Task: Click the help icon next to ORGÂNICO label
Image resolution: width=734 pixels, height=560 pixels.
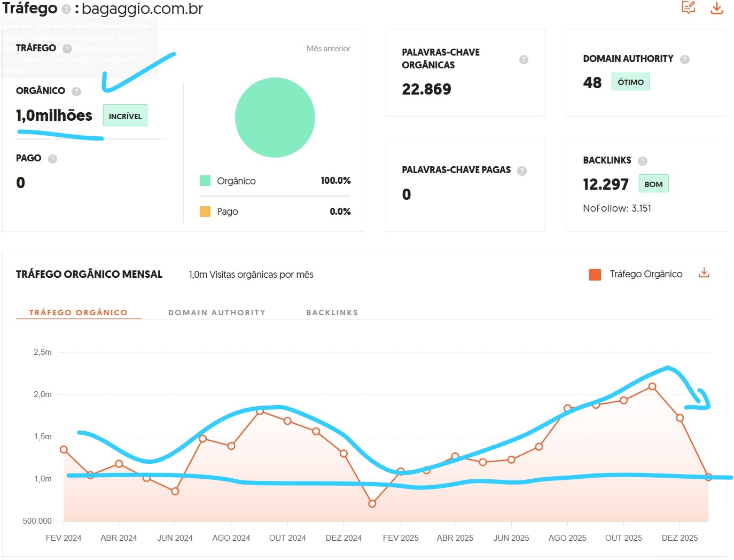Action: 76,91
